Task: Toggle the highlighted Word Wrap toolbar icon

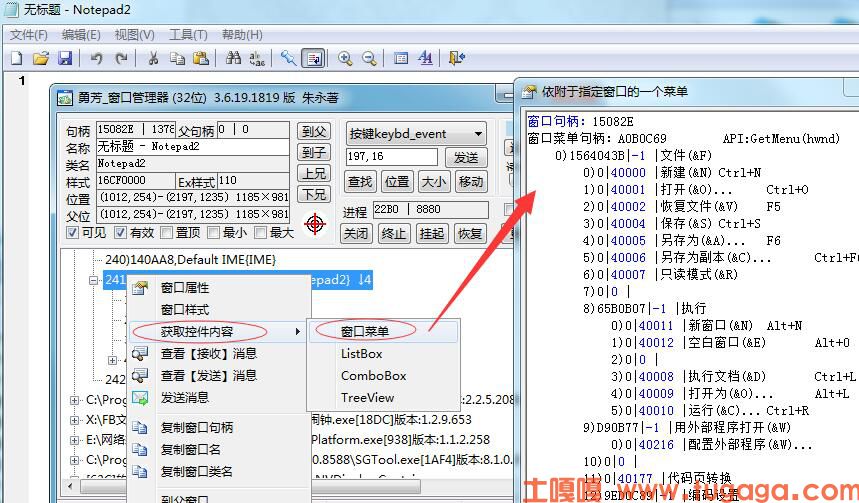Action: [x=313, y=58]
